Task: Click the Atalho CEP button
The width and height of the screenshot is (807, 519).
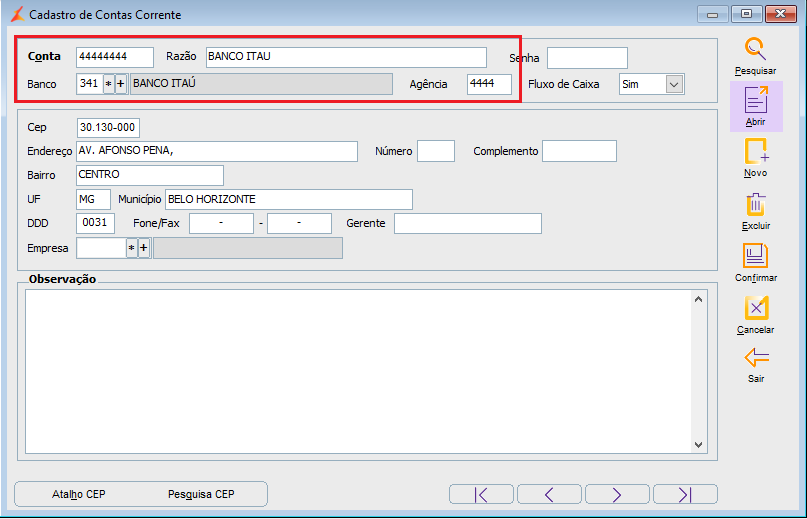Action: (79, 494)
